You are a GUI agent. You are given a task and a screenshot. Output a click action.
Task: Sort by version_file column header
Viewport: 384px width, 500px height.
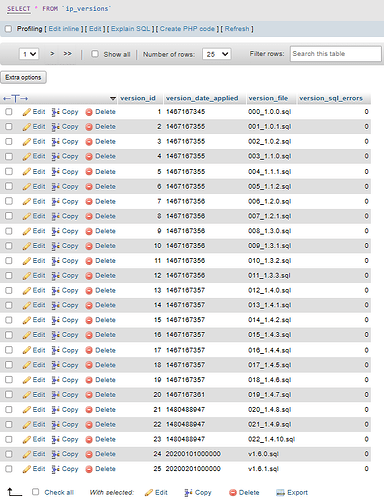point(268,98)
